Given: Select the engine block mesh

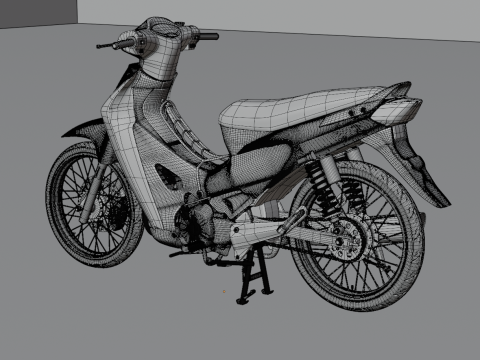Looking at the screenshot, I should click(x=197, y=225).
